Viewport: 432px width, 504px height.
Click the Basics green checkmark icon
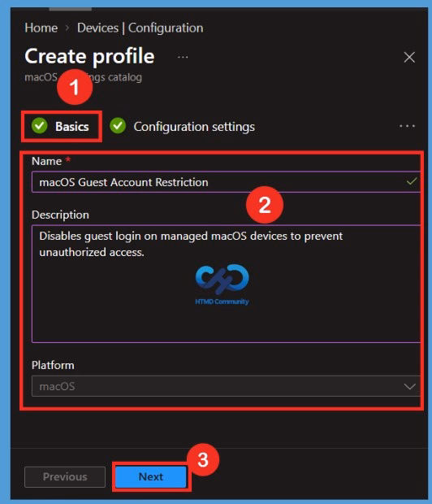[x=40, y=126]
